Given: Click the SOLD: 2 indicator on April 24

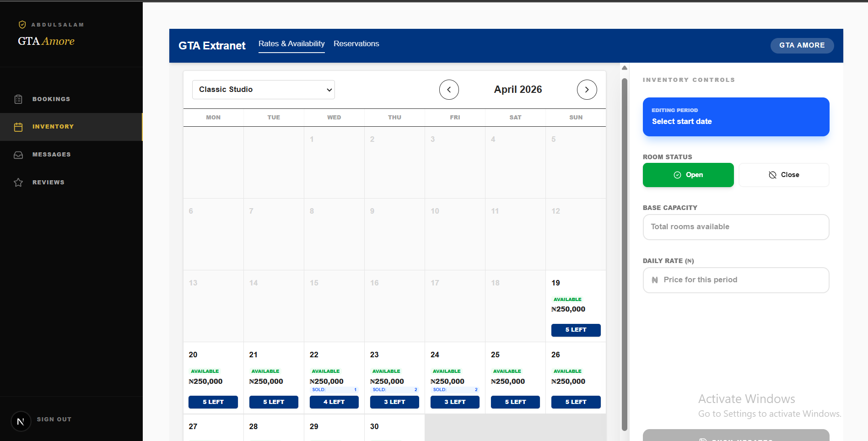Looking at the screenshot, I should coord(455,390).
